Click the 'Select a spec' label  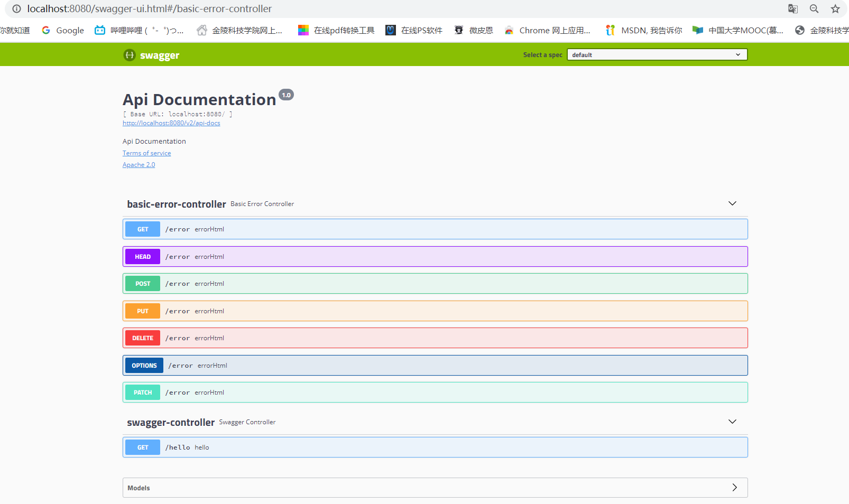pos(543,55)
